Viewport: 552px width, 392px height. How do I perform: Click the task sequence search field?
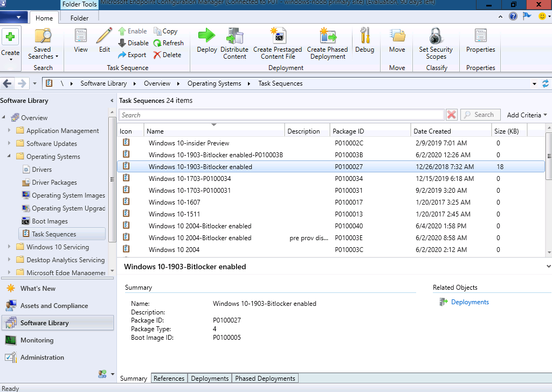pos(281,115)
